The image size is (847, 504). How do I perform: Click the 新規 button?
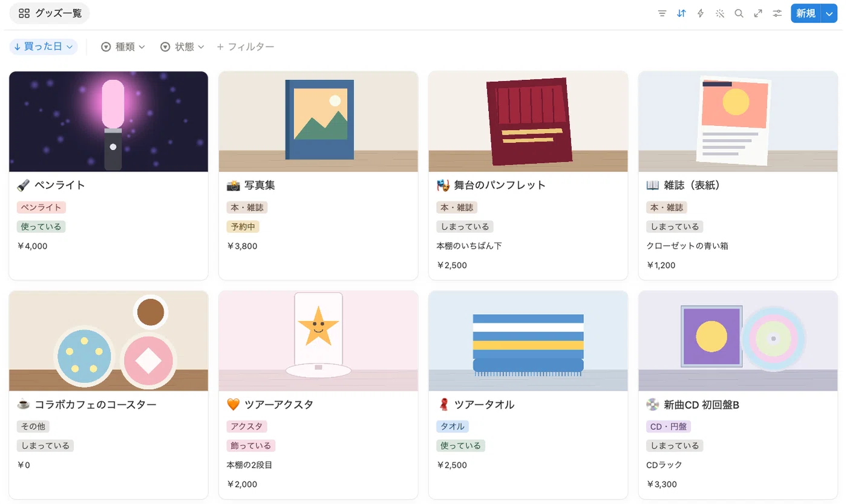[805, 13]
